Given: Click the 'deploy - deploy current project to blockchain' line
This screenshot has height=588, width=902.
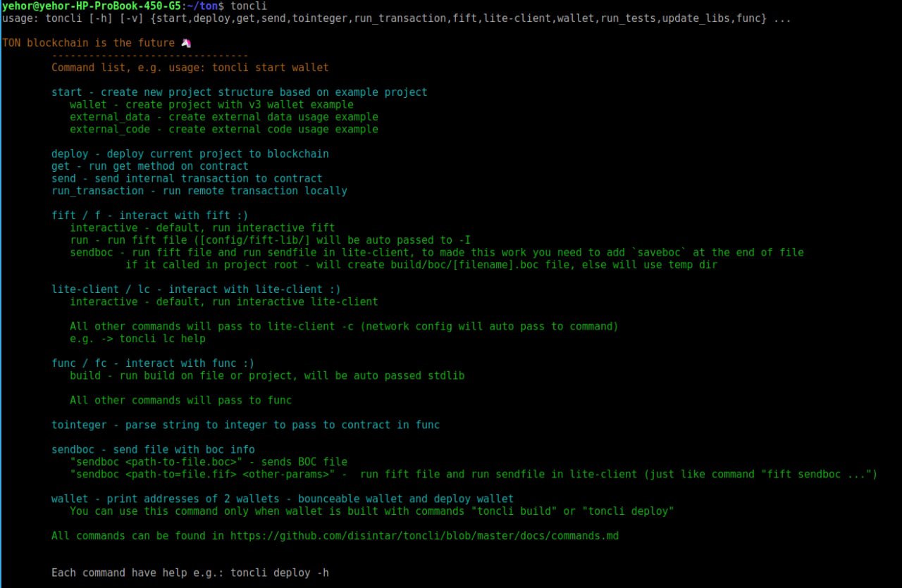Looking at the screenshot, I should 190,154.
